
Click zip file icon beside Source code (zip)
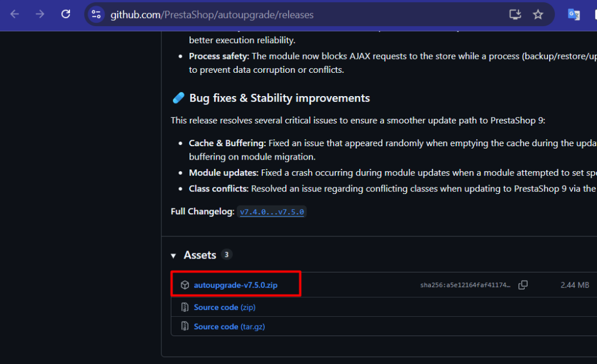(185, 307)
